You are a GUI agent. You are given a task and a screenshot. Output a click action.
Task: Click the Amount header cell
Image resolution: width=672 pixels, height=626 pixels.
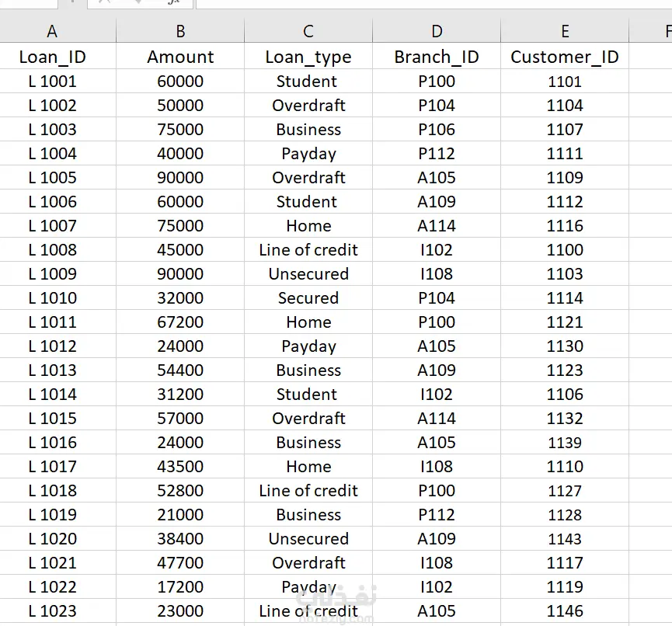pos(180,57)
